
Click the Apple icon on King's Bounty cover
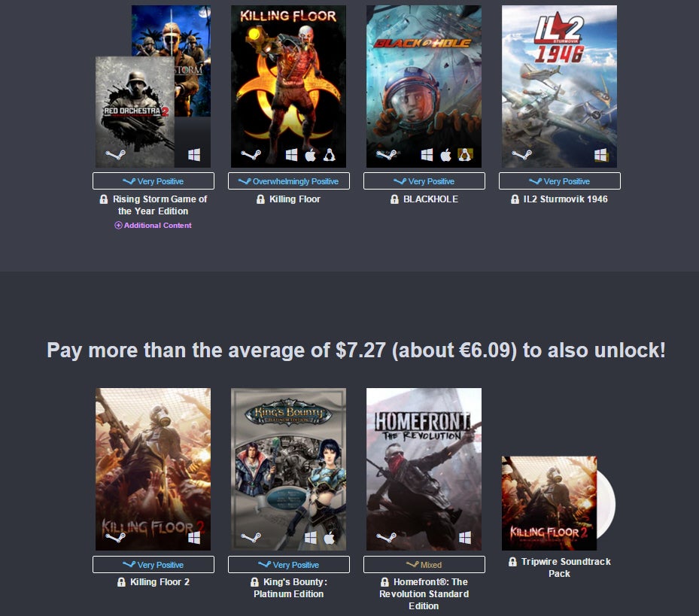[329, 538]
